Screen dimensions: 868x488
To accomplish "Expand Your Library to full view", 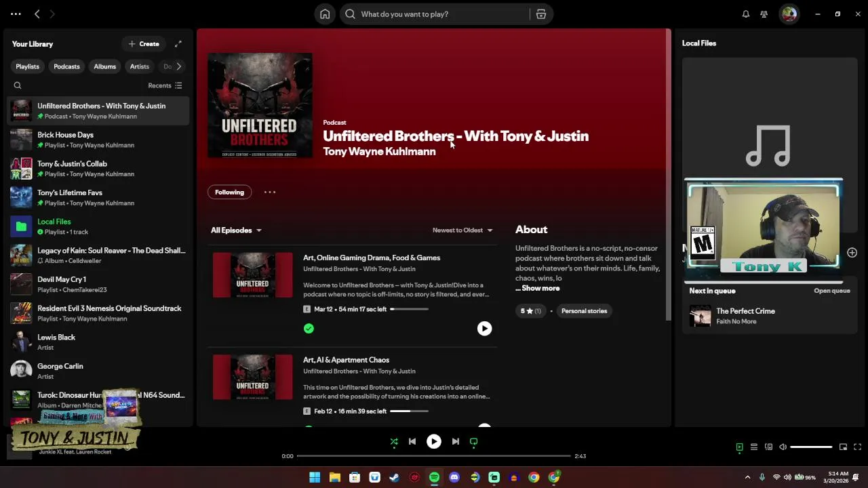I will click(x=178, y=44).
